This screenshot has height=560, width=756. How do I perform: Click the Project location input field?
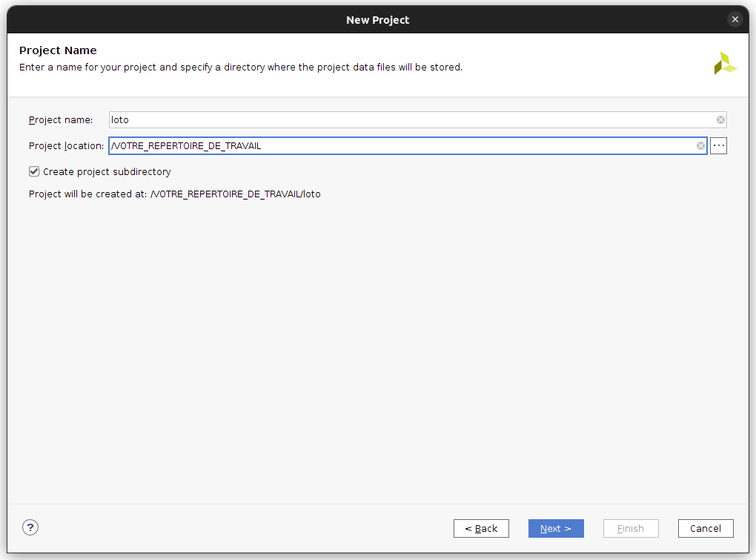point(408,145)
